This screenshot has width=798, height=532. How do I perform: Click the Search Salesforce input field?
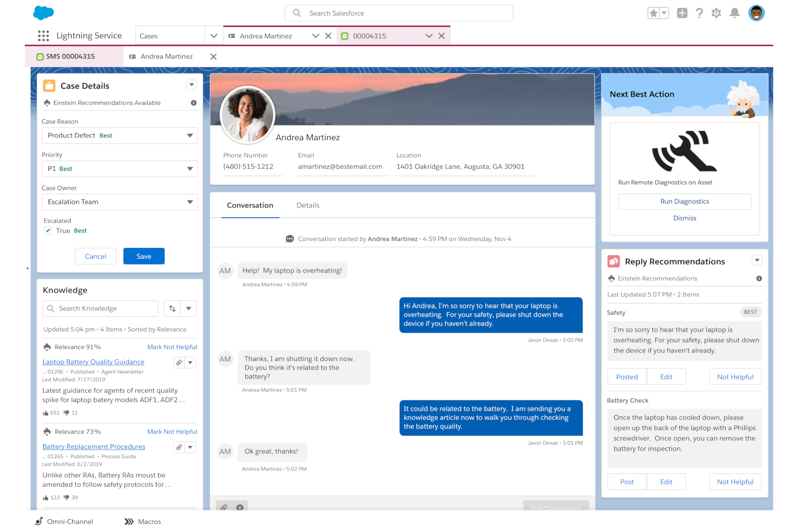click(x=398, y=13)
